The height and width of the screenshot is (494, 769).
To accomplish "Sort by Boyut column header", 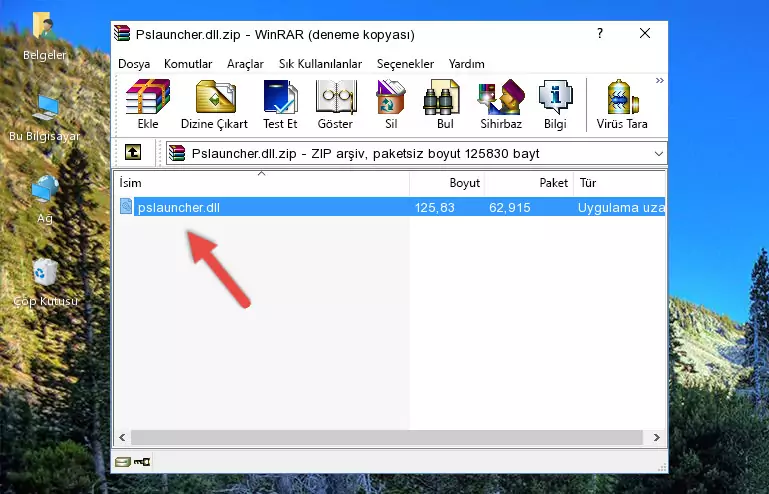I will coord(447,183).
